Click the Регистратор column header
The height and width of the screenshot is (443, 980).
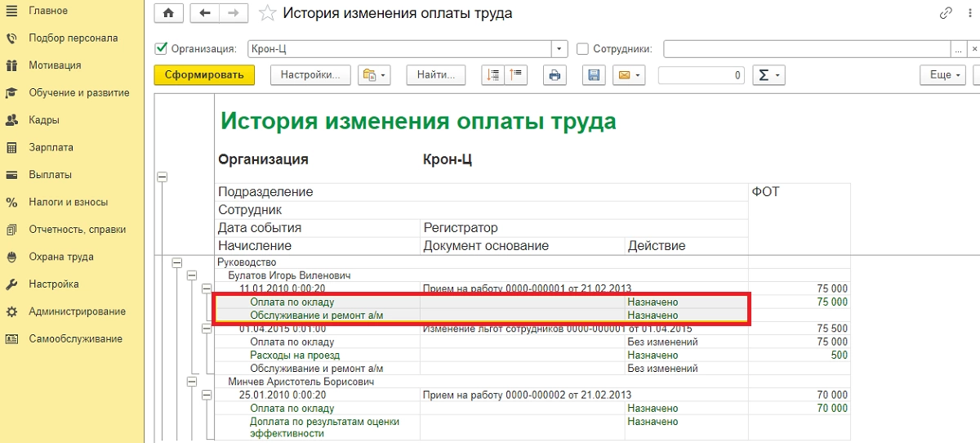pyautogui.click(x=461, y=228)
